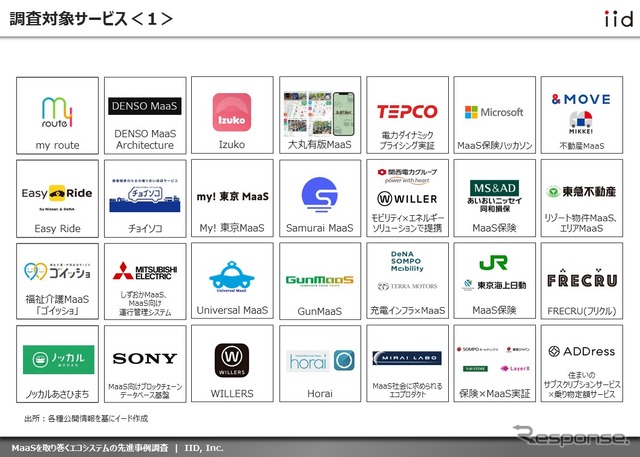Click the TERRA MOTORS logo
The height and width of the screenshot is (457, 640).
pos(407,286)
